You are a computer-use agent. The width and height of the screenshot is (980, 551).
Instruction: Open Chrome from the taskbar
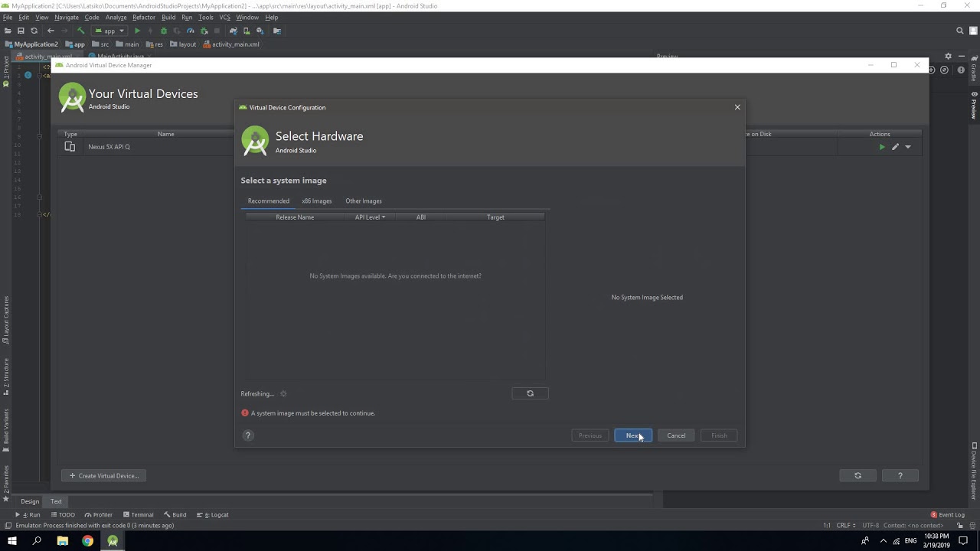click(x=88, y=541)
